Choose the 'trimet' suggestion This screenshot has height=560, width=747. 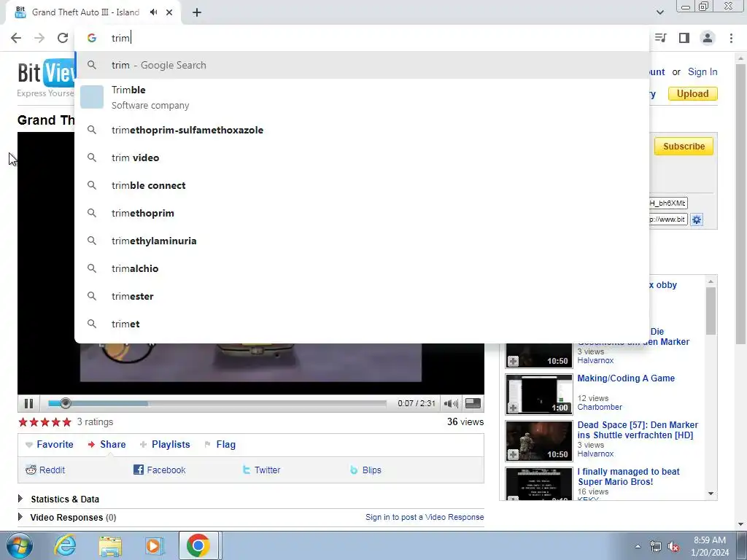tap(362, 324)
